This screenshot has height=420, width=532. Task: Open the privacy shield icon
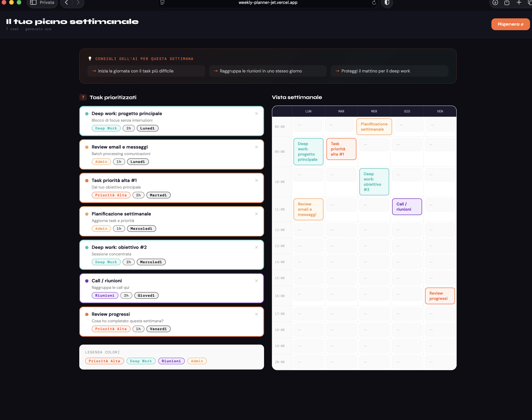point(387,3)
